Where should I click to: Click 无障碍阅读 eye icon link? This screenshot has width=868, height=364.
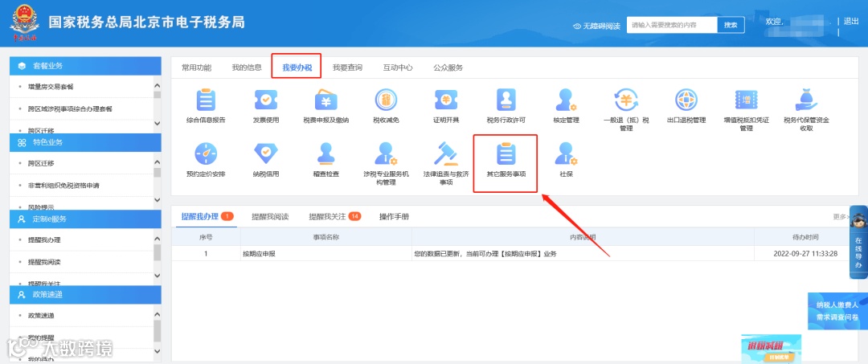point(596,26)
